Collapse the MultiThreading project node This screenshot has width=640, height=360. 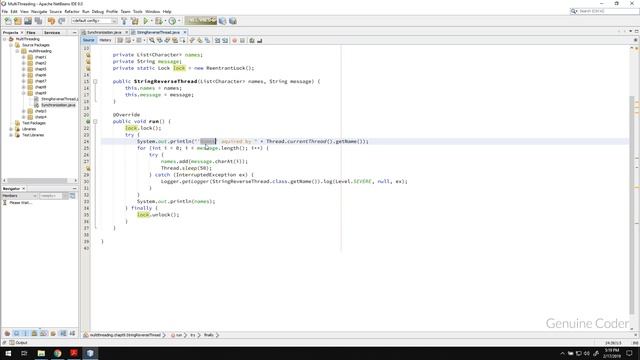(x=5, y=39)
